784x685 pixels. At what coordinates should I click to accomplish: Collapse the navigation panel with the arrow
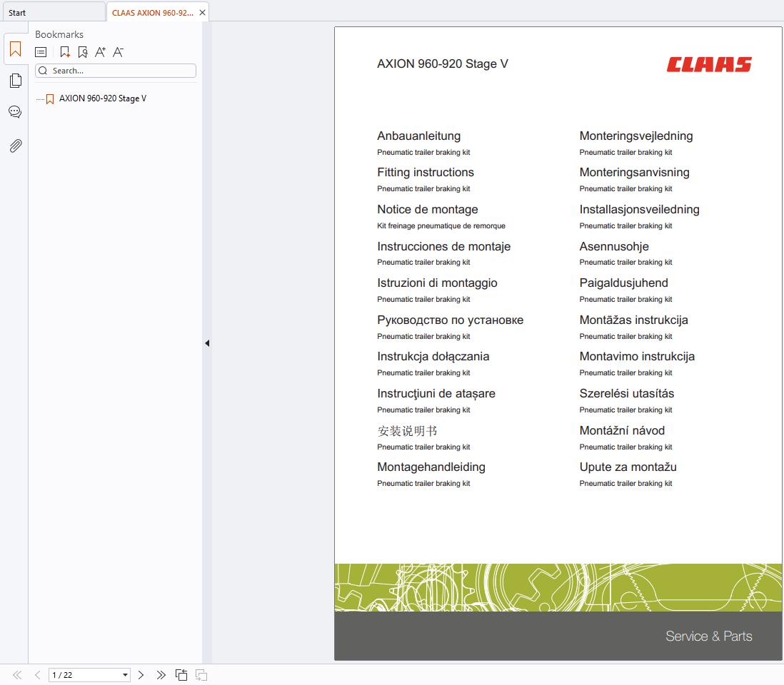point(207,343)
